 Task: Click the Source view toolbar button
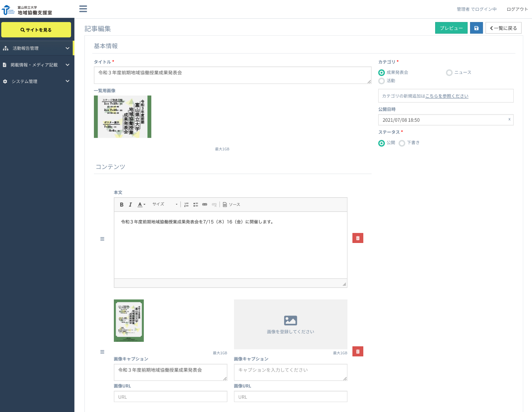coord(231,204)
